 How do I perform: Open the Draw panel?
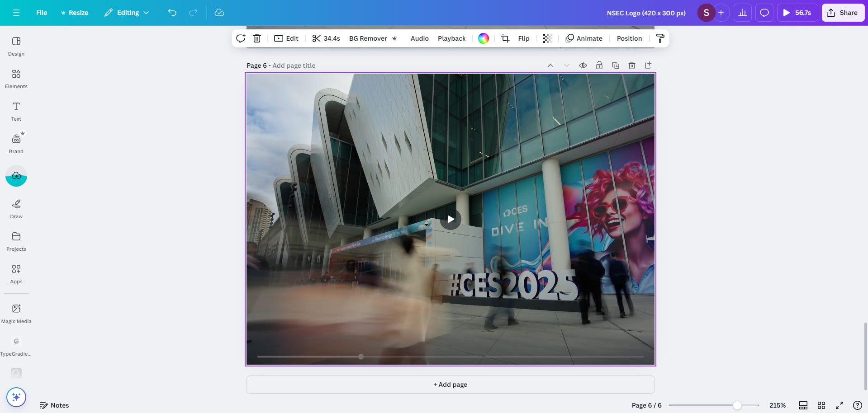point(16,209)
